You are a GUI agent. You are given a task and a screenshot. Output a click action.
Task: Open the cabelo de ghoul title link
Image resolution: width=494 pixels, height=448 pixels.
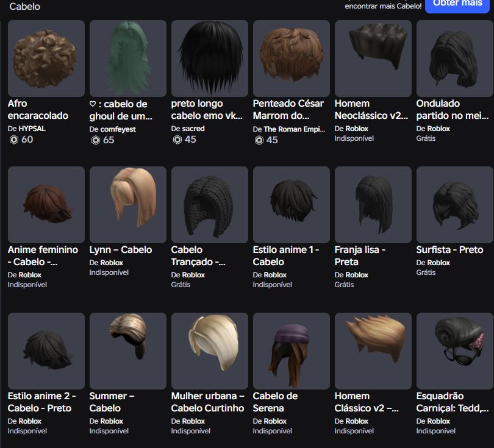121,110
